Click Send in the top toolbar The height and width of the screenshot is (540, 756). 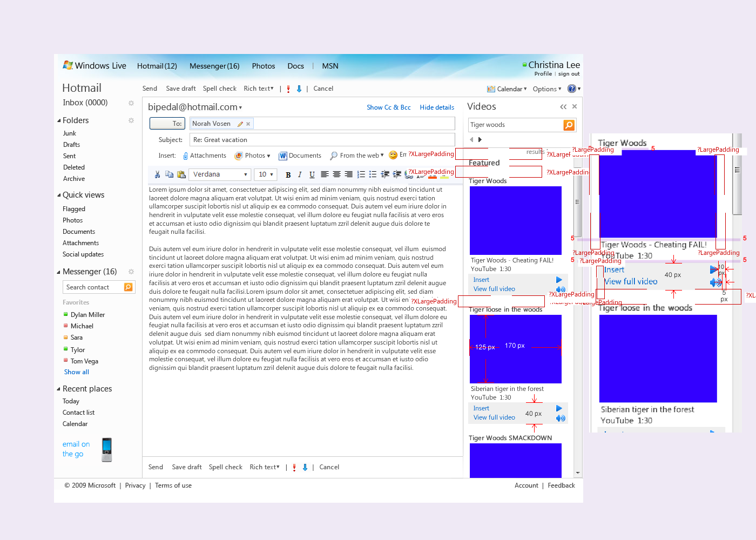[150, 89]
